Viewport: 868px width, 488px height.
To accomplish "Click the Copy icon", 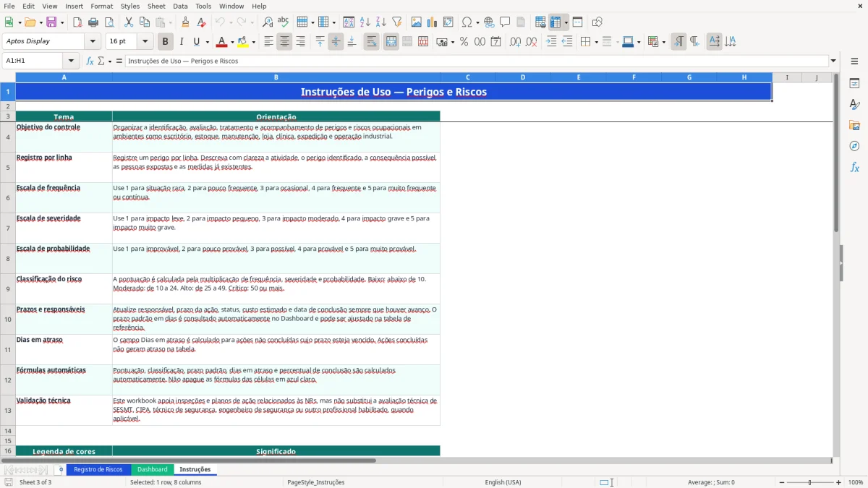I will pyautogui.click(x=144, y=22).
